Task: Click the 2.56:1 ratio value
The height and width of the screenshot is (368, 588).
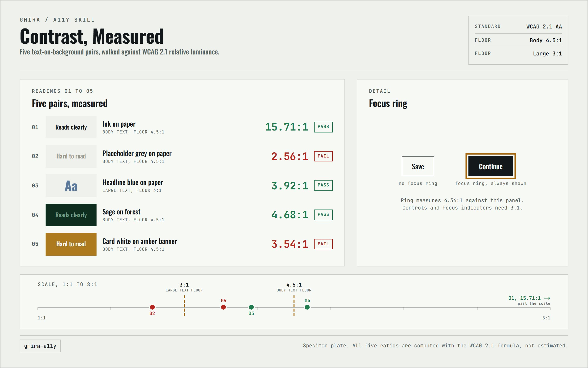Action: tap(290, 157)
